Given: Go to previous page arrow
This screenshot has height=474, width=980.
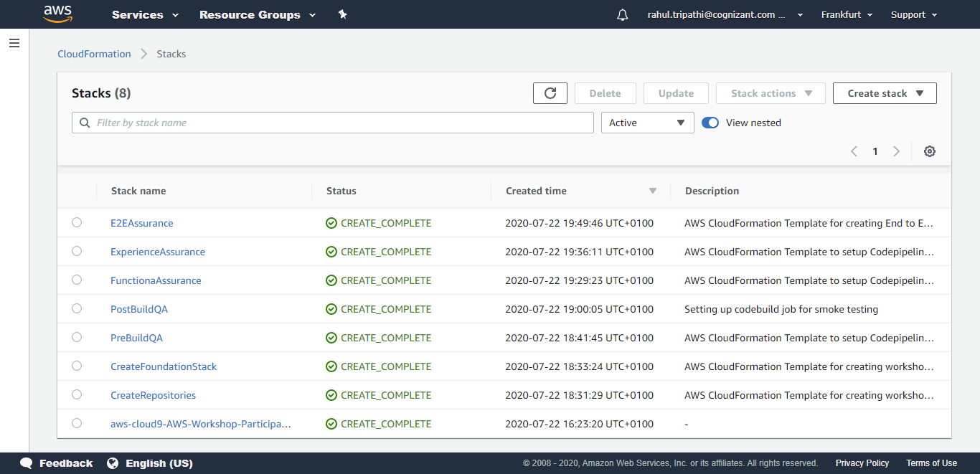Looking at the screenshot, I should (x=854, y=151).
